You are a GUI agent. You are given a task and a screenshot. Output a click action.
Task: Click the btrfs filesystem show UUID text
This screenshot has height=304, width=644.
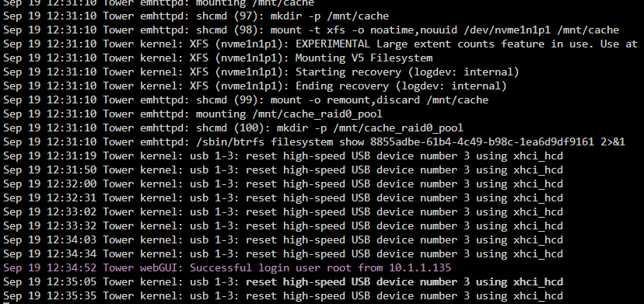(x=481, y=142)
